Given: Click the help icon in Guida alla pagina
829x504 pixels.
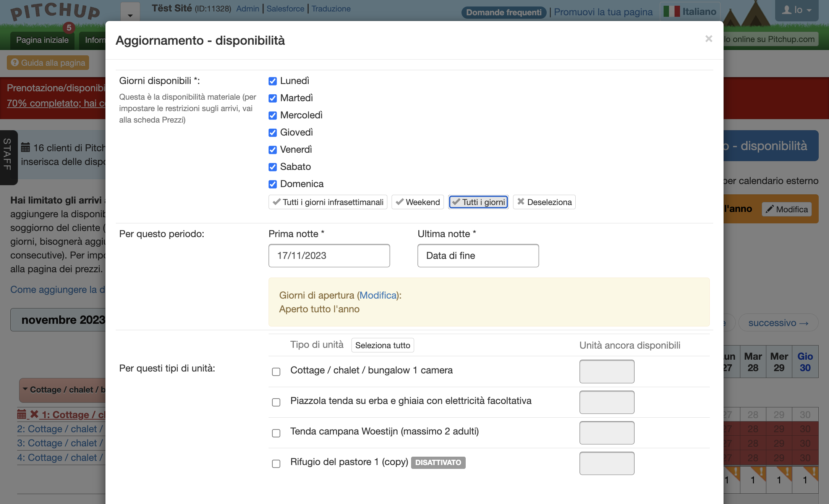Looking at the screenshot, I should pos(15,63).
